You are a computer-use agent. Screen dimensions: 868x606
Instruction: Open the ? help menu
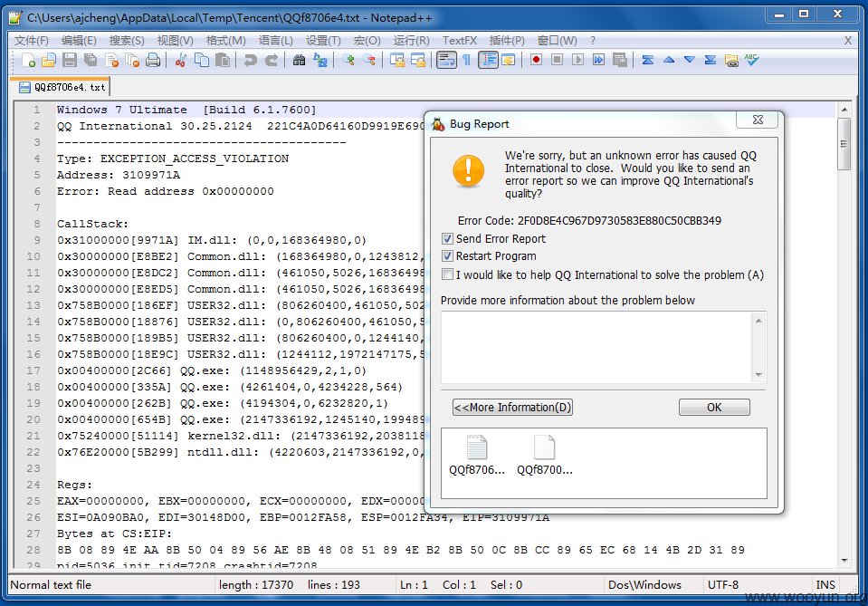click(593, 41)
